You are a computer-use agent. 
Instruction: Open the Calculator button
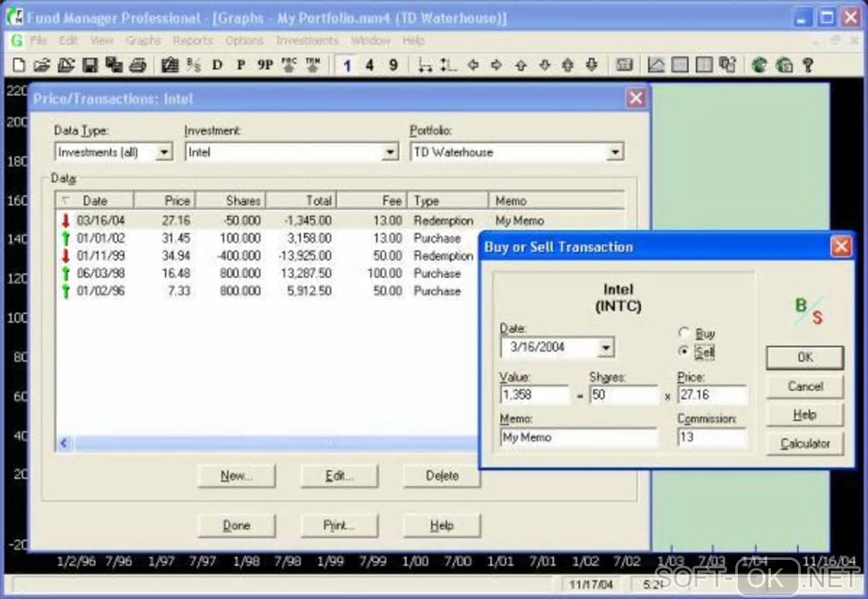[x=805, y=443]
